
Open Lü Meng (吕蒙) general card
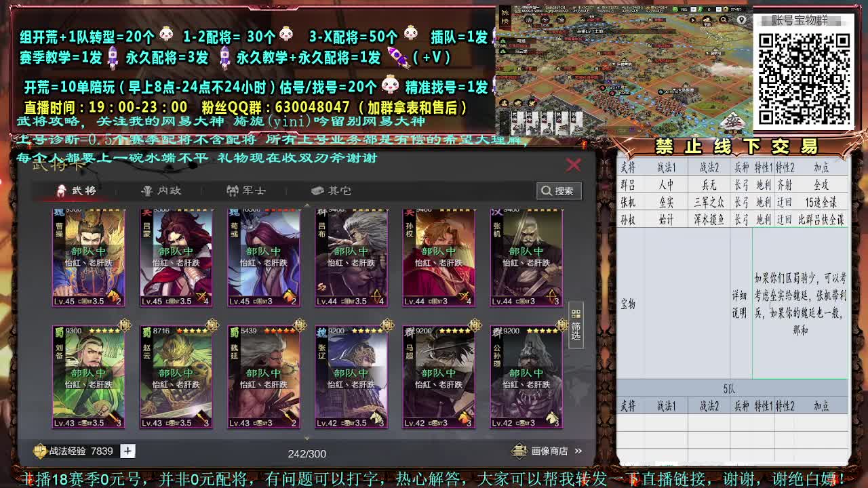(x=176, y=258)
